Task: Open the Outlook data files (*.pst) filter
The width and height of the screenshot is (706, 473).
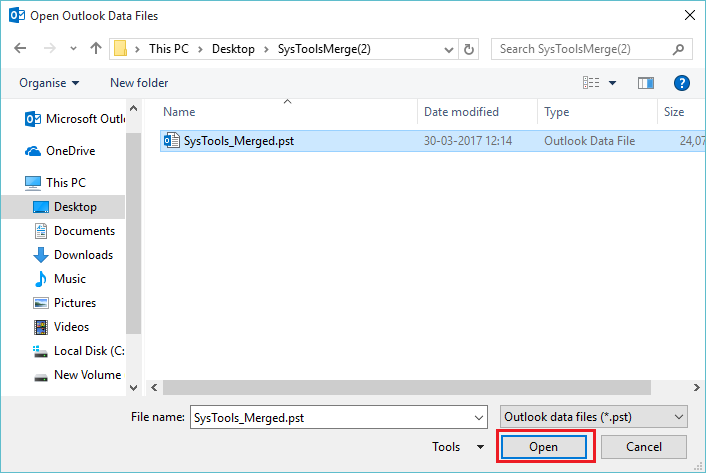Action: pos(594,417)
